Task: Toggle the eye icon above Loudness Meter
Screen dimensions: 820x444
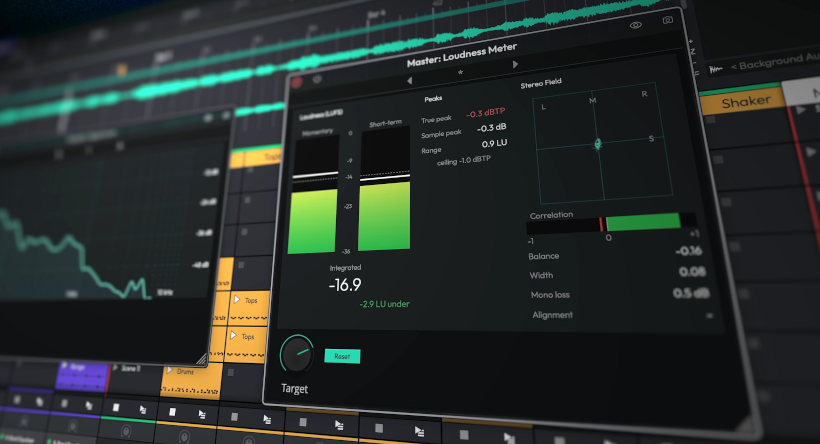Action: (635, 25)
